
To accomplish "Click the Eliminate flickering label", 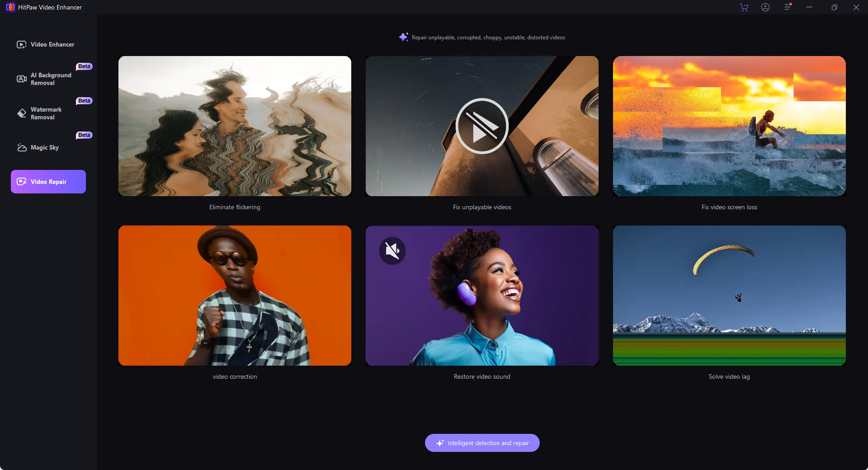I will pyautogui.click(x=235, y=207).
